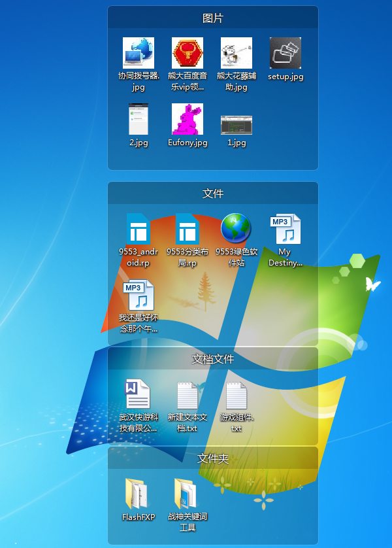Select the 战神关键词工具 folder
This screenshot has width=392, height=548.
pos(186,494)
